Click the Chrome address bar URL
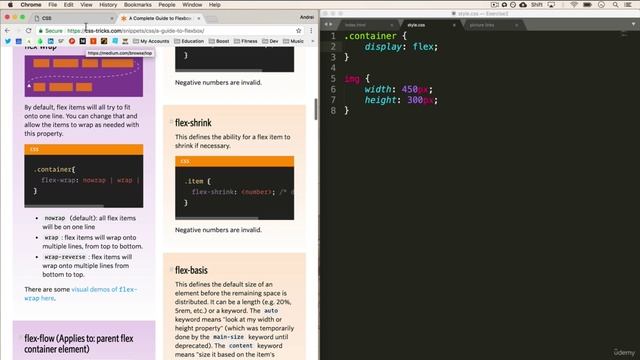Viewport: 640px width, 360px height. point(136,31)
